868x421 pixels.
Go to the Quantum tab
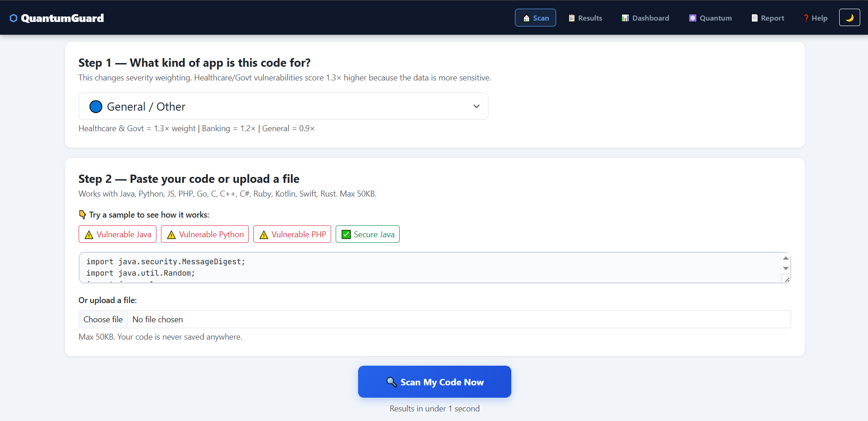(710, 18)
